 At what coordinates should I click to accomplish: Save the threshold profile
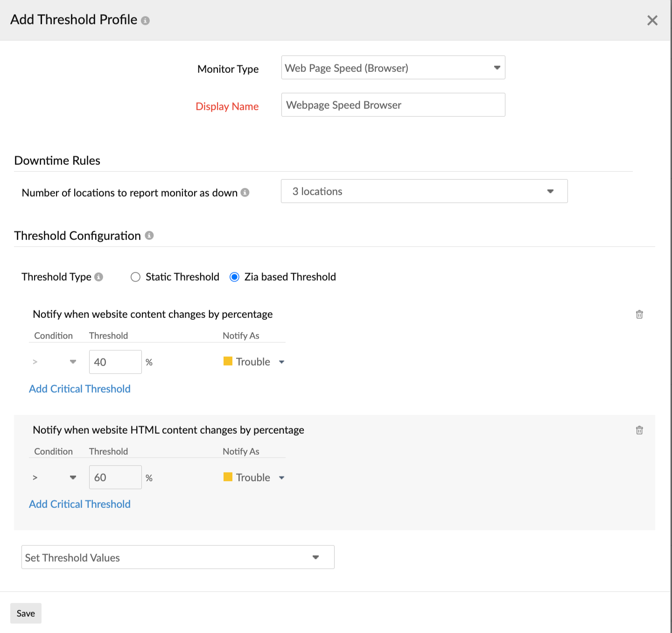coord(26,613)
